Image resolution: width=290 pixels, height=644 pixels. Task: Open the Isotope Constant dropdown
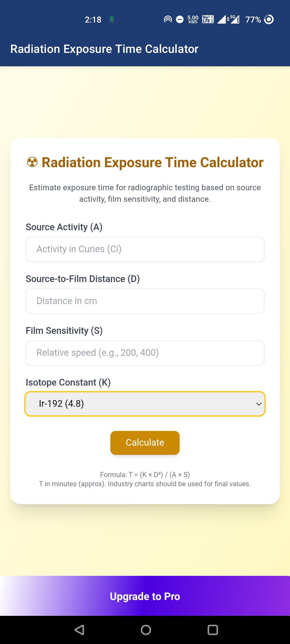145,404
